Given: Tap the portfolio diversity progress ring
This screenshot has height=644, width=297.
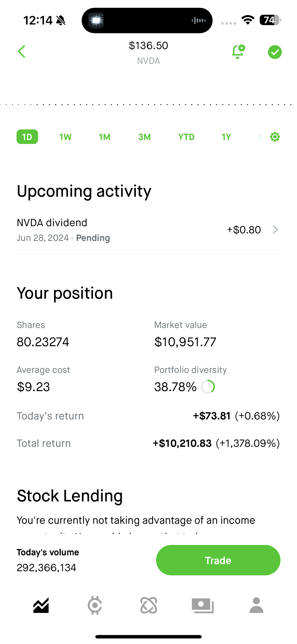Looking at the screenshot, I should [x=208, y=387].
